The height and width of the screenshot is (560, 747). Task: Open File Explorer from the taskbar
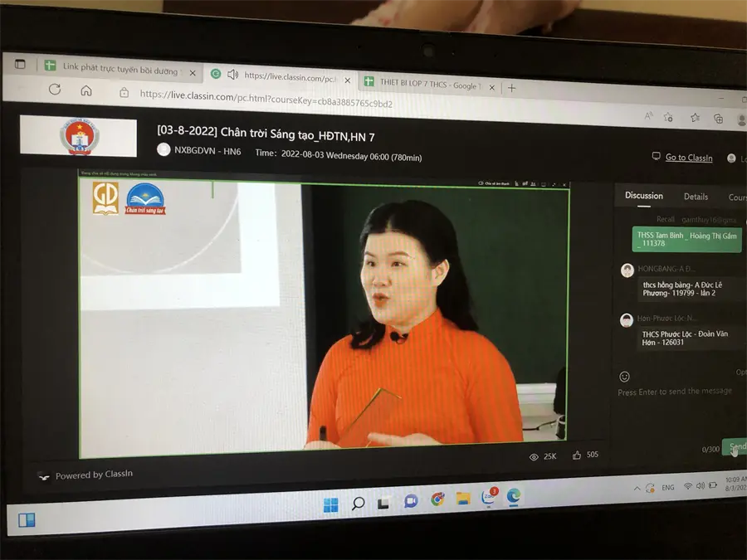click(x=463, y=498)
